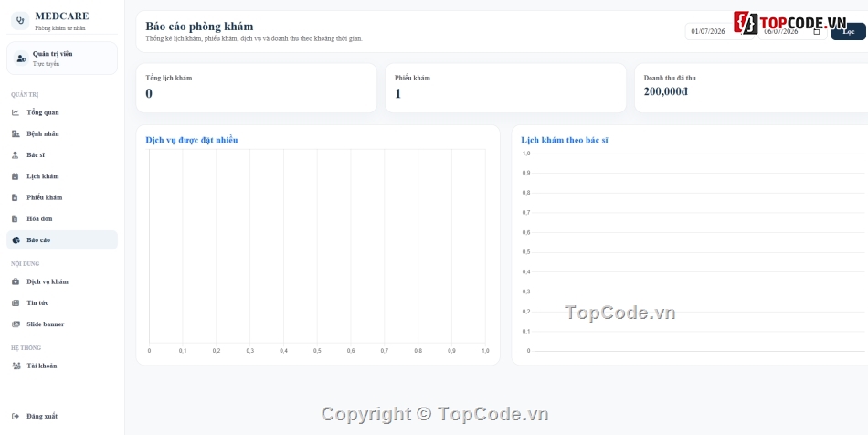This screenshot has height=435, width=868.
Task: Click the end date calendar picker icon
Action: [x=817, y=32]
